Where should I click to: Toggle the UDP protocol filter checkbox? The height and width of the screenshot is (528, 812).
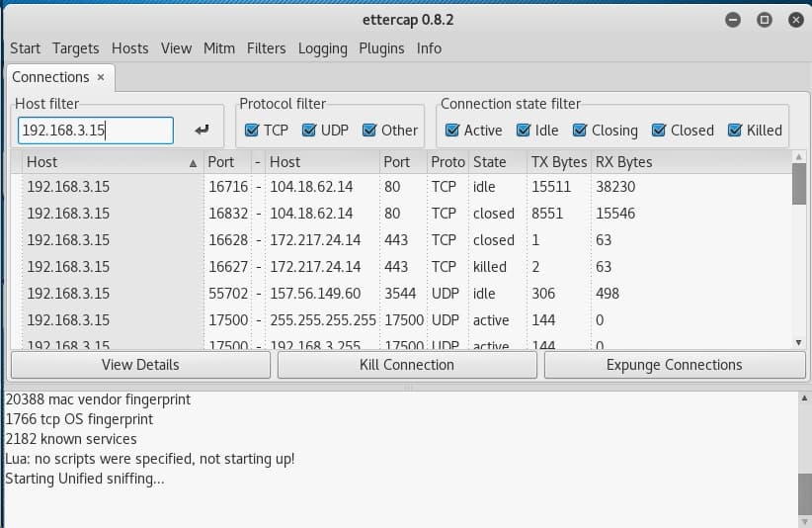pyautogui.click(x=310, y=131)
